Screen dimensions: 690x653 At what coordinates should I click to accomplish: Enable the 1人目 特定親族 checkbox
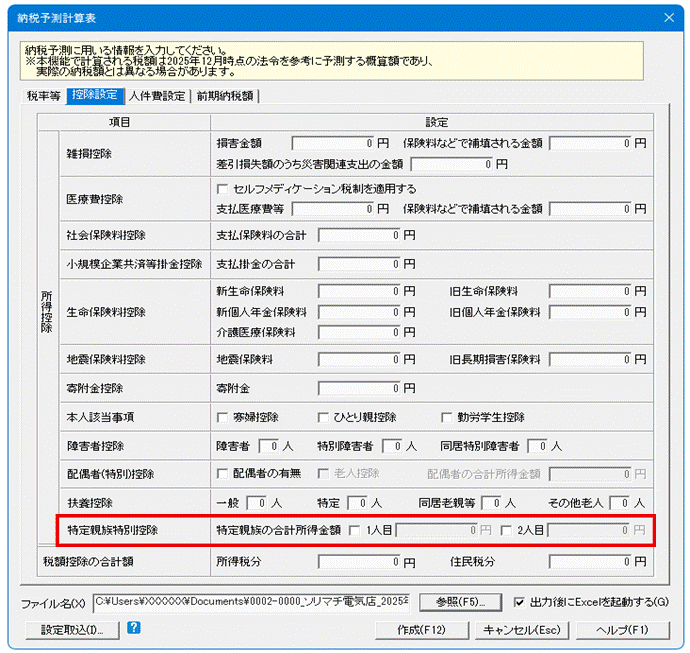click(354, 530)
